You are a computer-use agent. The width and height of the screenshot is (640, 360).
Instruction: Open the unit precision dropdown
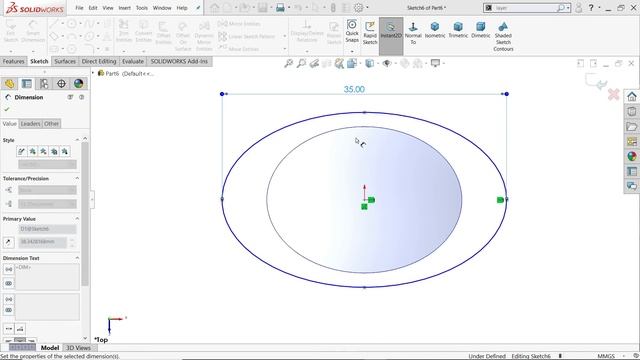click(47, 204)
